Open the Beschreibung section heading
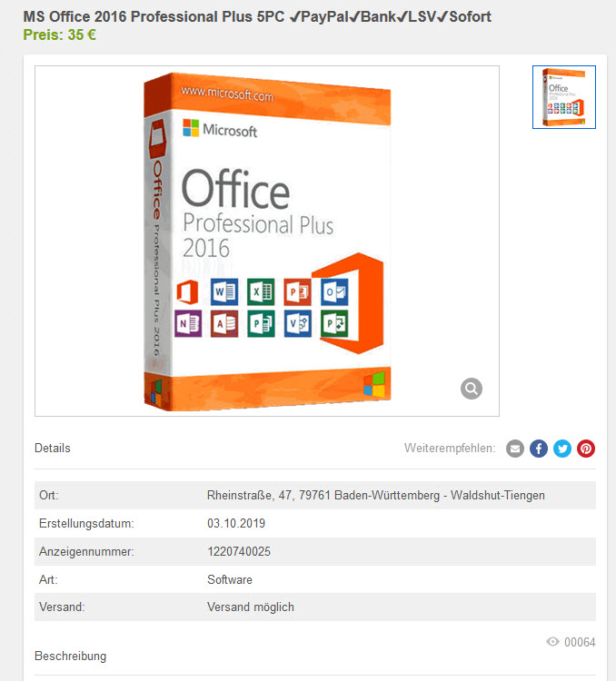 (x=71, y=656)
